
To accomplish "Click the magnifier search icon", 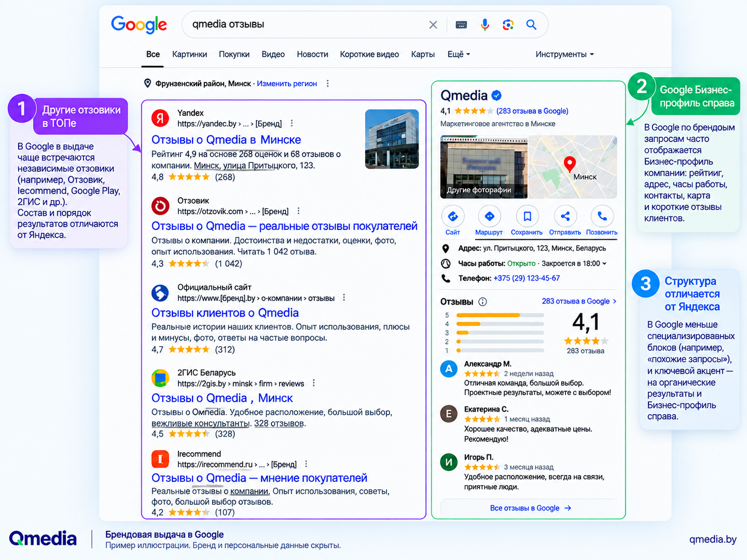I will click(531, 24).
